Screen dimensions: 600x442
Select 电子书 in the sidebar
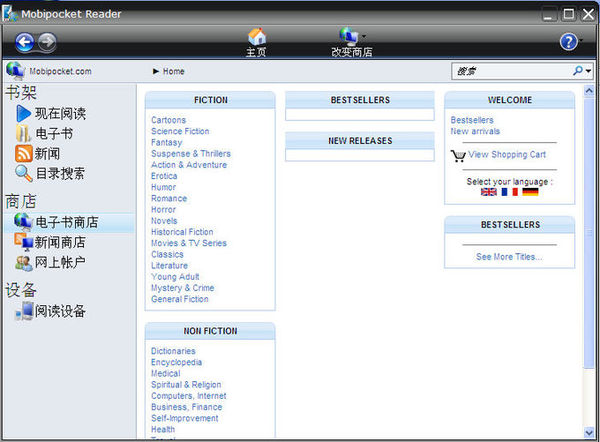54,134
